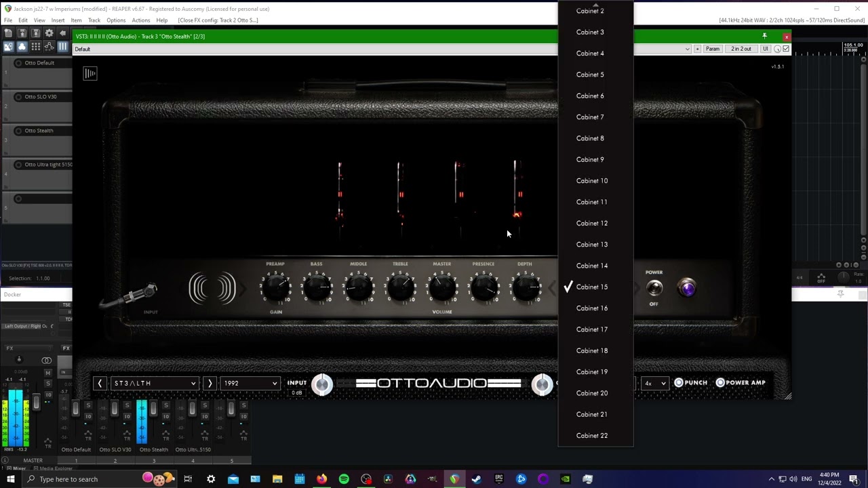The image size is (868, 488).
Task: Switch to the Media Explorer tab
Action: (x=54, y=468)
